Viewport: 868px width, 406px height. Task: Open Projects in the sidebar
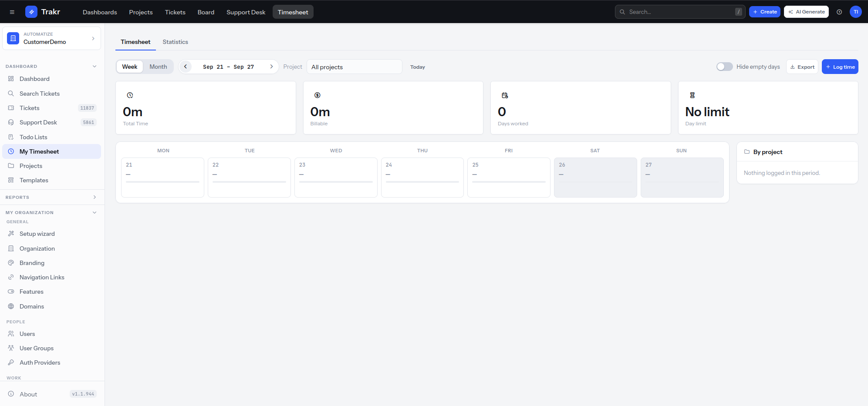point(52,166)
